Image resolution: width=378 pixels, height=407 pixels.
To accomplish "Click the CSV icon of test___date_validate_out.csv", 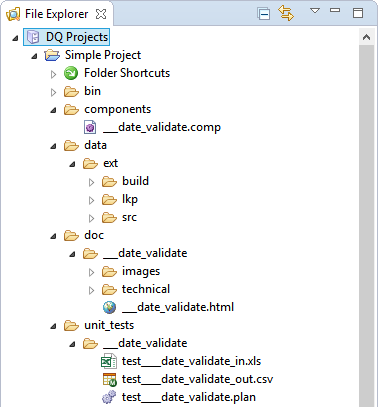I will click(x=109, y=379).
